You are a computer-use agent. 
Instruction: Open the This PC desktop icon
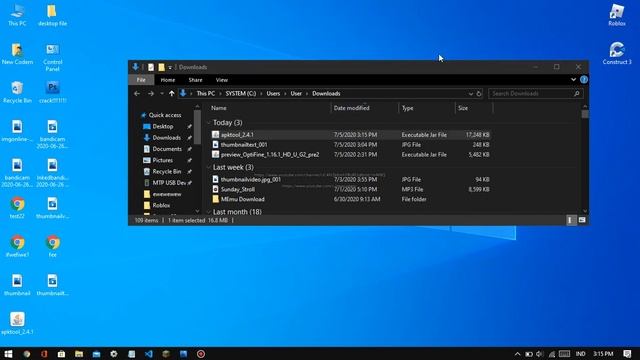point(17,15)
